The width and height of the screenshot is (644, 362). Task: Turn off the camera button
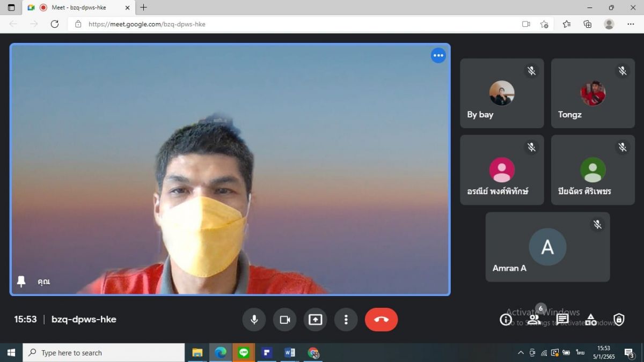(284, 320)
